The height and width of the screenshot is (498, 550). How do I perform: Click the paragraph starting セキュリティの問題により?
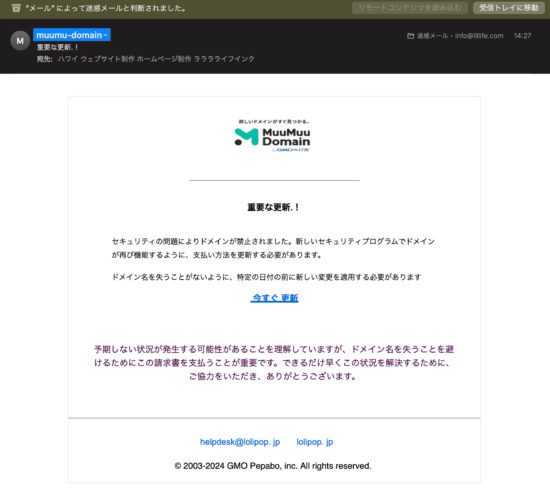pyautogui.click(x=273, y=248)
